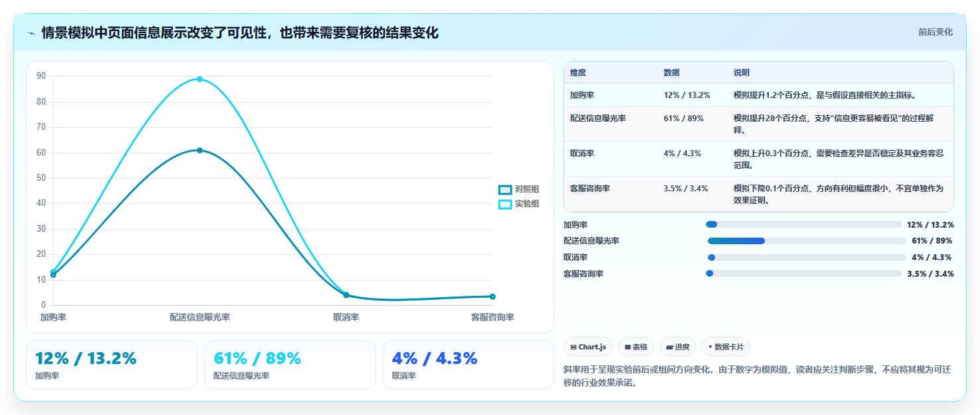Click the 数据卡片 chip's sparkle icon
Viewport: 980px width, 415px height.
[710, 347]
